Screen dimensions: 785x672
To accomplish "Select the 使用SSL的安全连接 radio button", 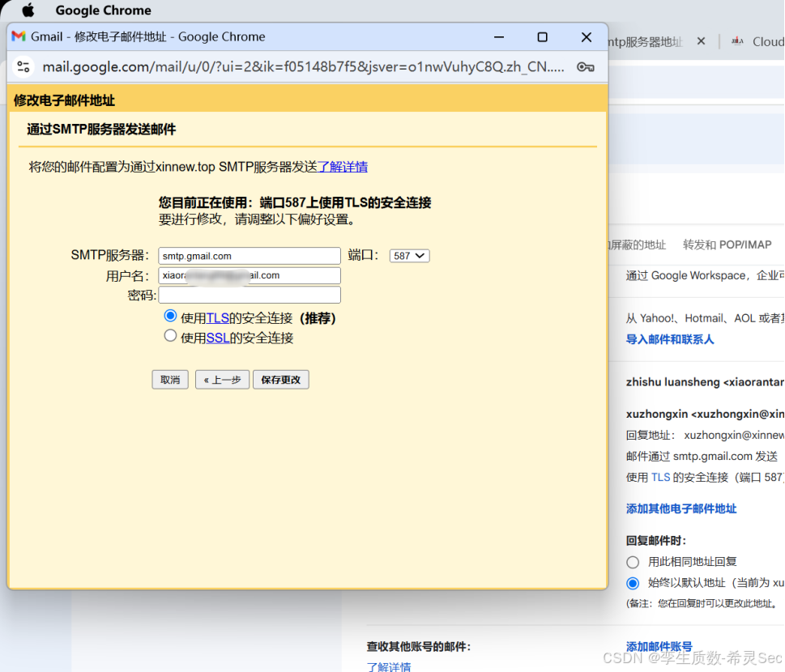I will [170, 336].
